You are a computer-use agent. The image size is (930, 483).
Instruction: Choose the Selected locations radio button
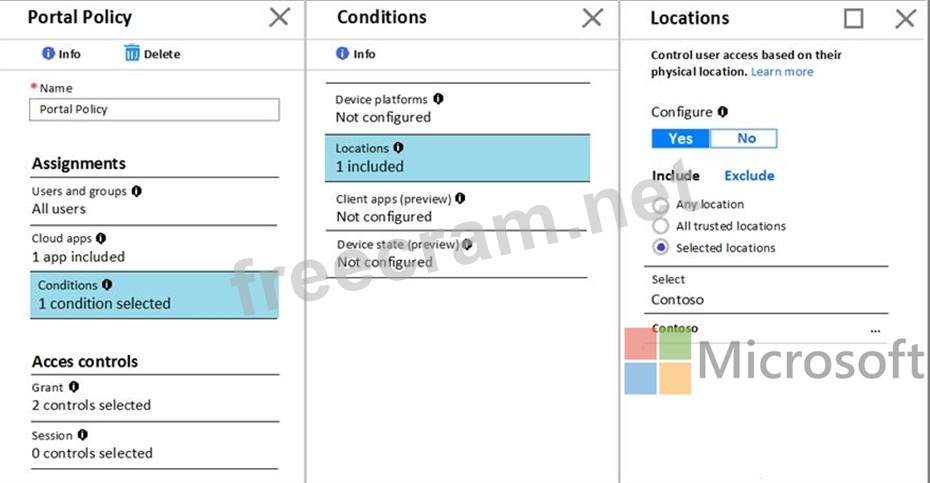click(660, 247)
